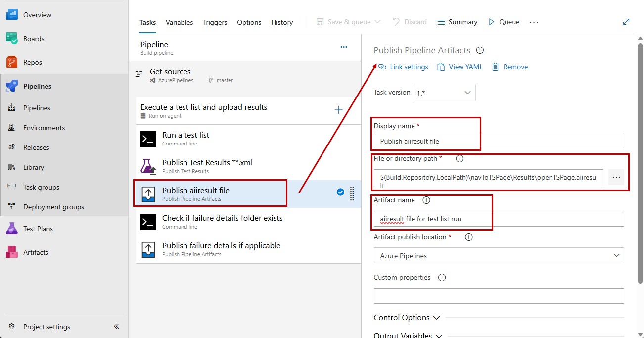Switch to the Variables tab

coord(179,22)
